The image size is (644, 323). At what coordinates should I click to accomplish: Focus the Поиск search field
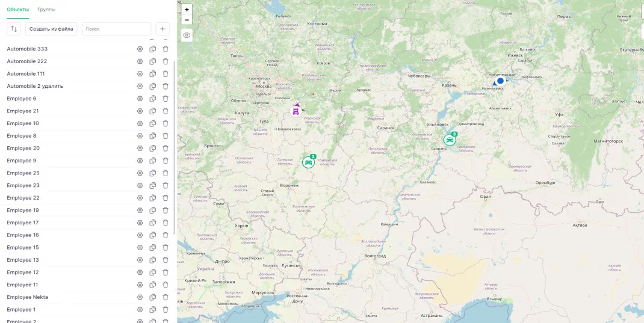click(116, 29)
